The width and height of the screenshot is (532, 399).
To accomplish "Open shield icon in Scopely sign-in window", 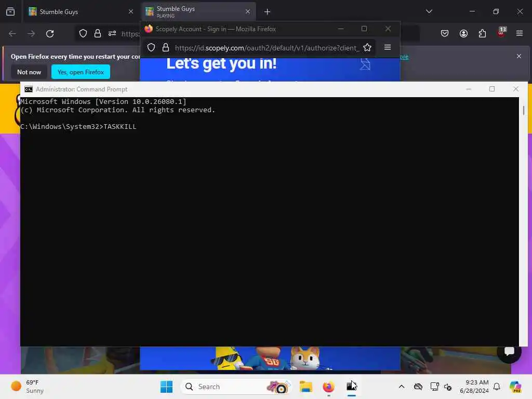I will click(151, 47).
